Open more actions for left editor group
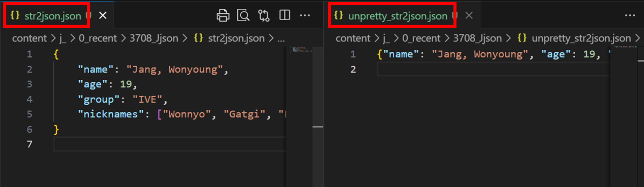Screen dimensions: 644x187 (x=305, y=16)
